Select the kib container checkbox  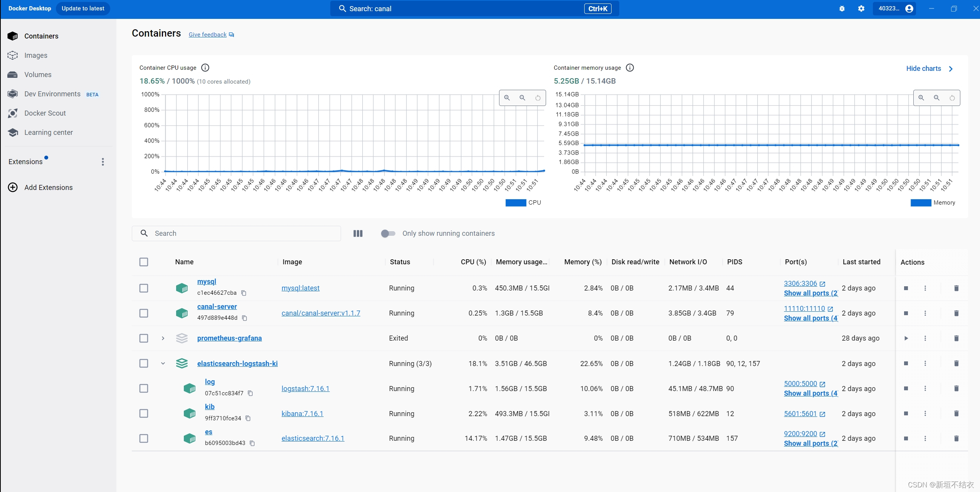tap(144, 413)
